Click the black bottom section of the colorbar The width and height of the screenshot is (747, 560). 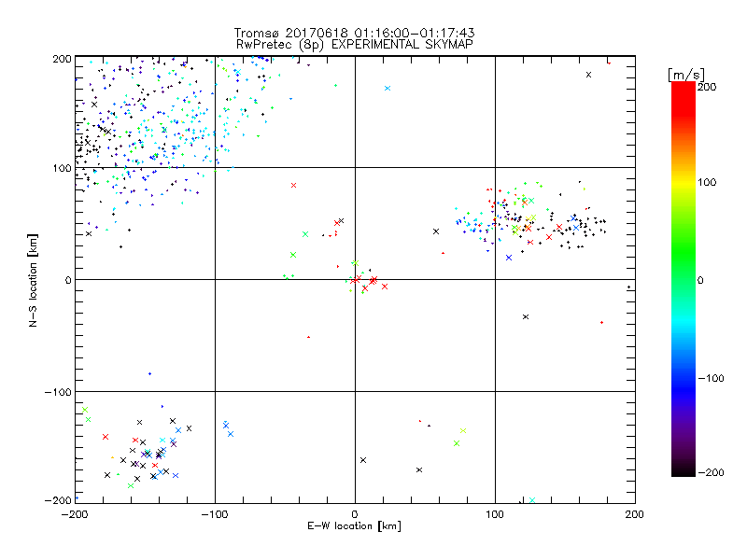click(x=684, y=469)
